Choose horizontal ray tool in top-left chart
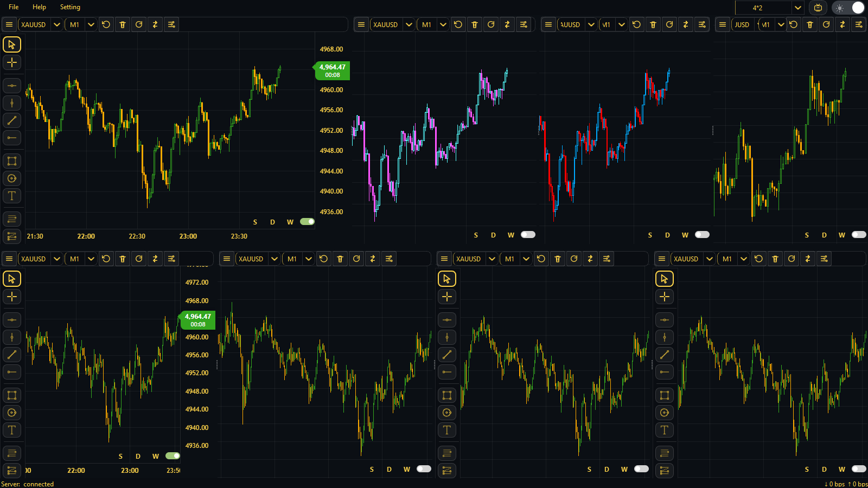 click(x=12, y=138)
